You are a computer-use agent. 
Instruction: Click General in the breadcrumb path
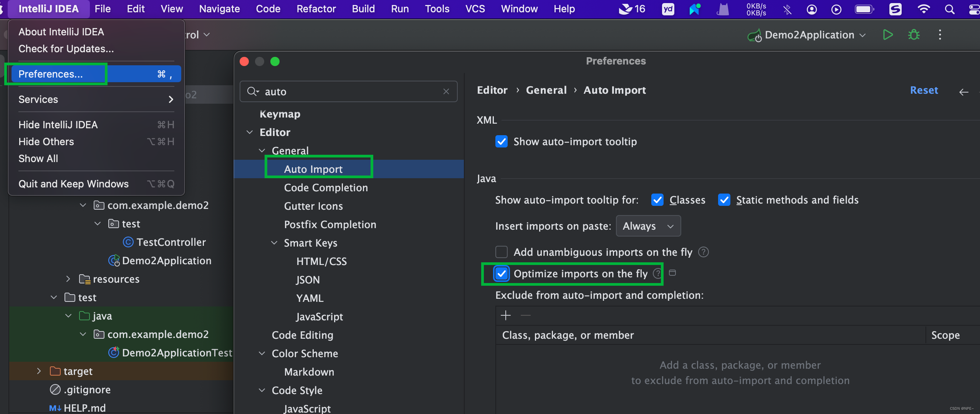click(x=546, y=90)
